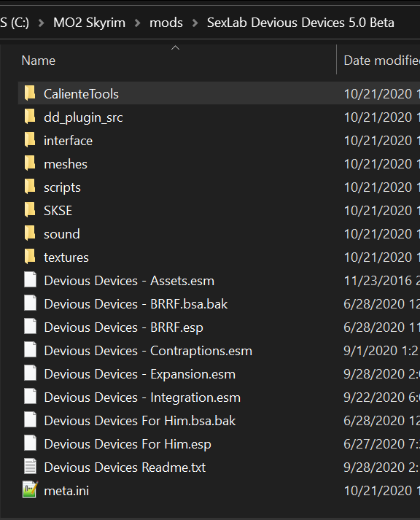Select Devious Devices - Assets.esm filename

[129, 281]
